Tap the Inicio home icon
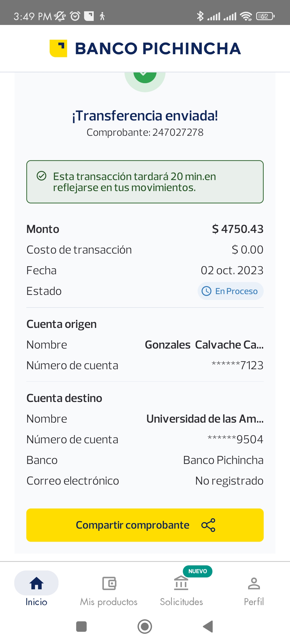 [x=37, y=583]
